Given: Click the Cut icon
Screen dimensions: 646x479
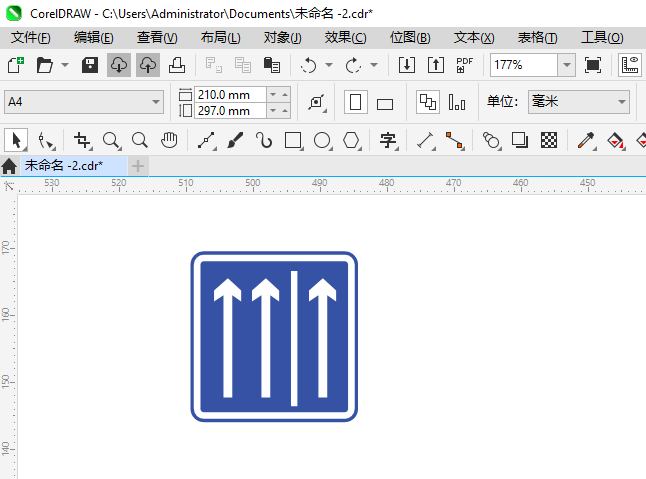Looking at the screenshot, I should coord(214,65).
